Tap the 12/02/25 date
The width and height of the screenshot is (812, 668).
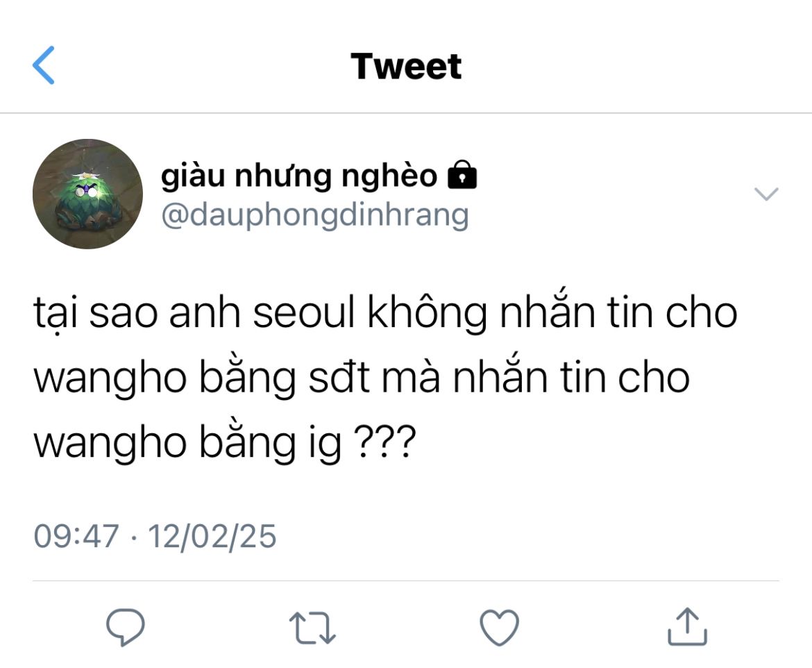click(x=212, y=536)
